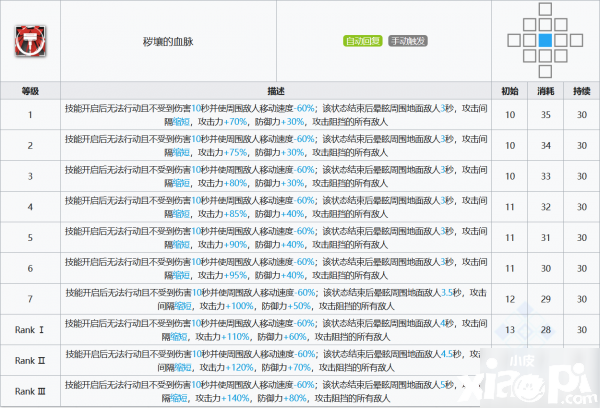Click cost value 31 in level 5 row
The image size is (600, 408).
546,237
